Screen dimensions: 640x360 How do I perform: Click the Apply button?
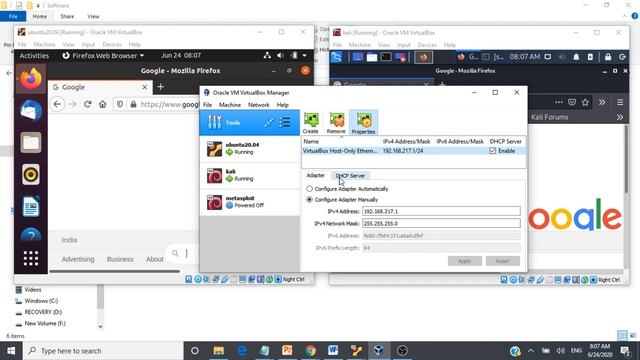click(x=464, y=261)
